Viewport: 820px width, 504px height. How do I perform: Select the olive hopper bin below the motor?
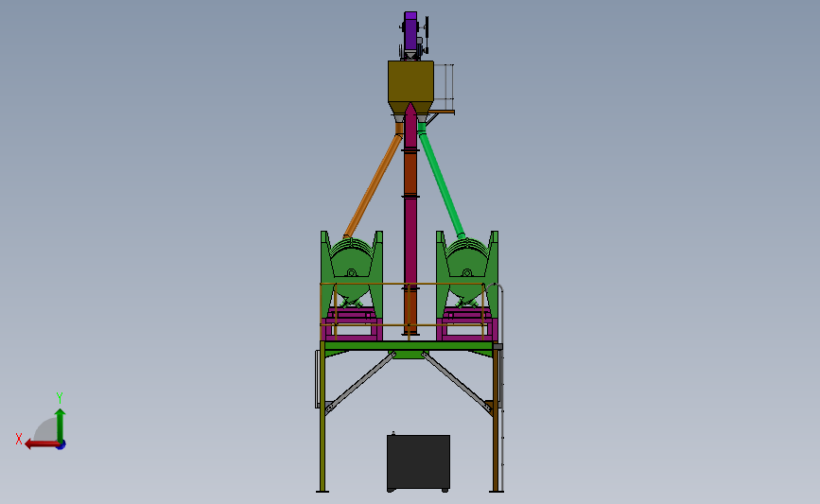point(410,83)
